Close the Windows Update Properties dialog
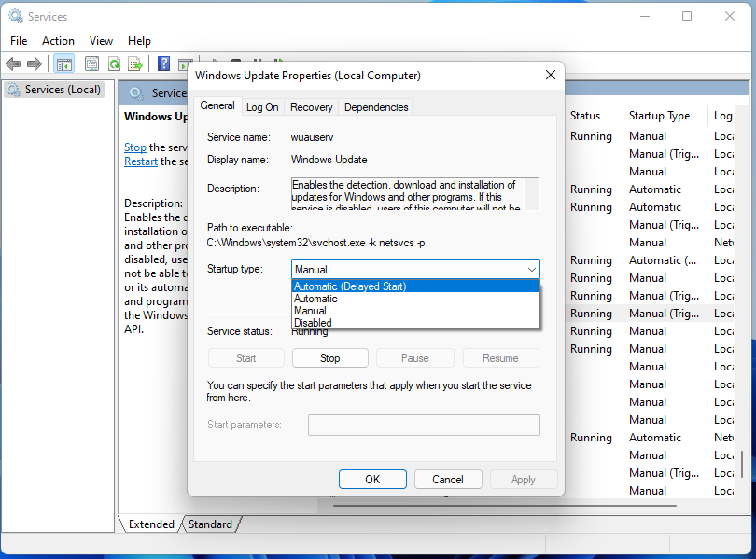756x559 pixels. tap(550, 76)
